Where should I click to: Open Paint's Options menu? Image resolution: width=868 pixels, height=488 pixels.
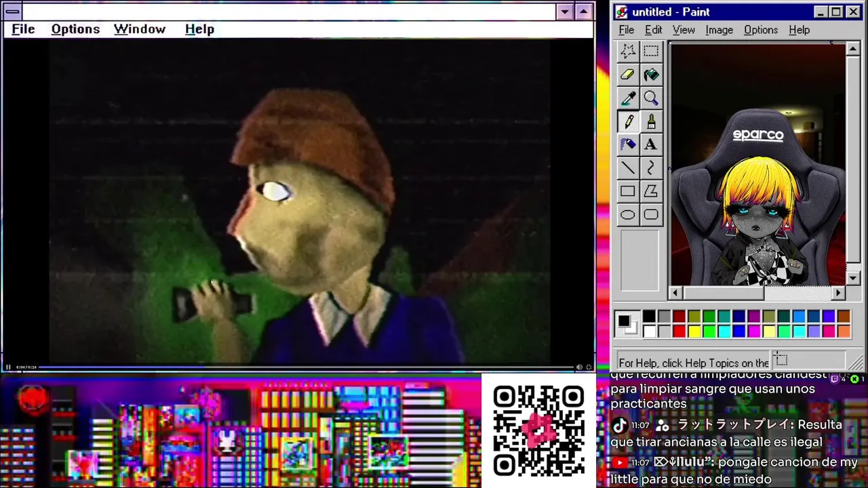761,30
